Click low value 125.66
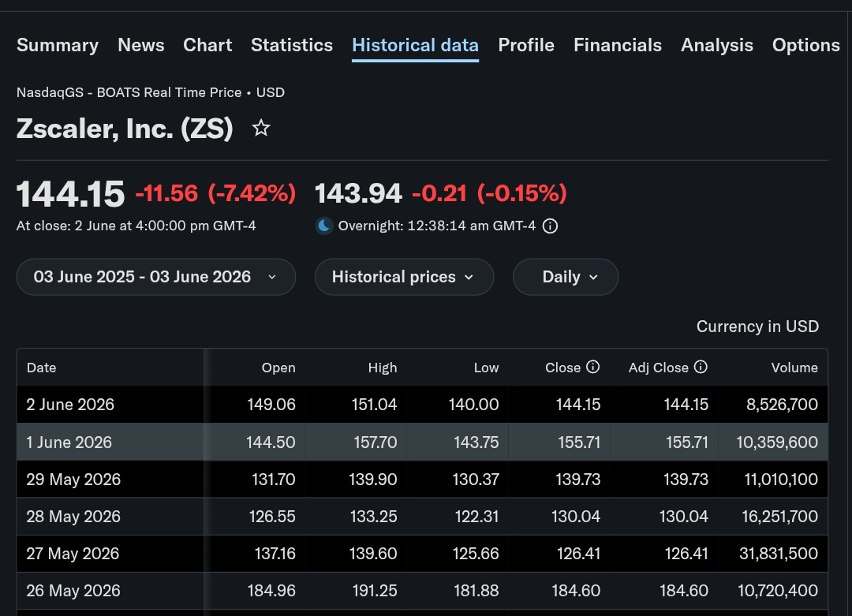852x616 pixels. coord(476,554)
